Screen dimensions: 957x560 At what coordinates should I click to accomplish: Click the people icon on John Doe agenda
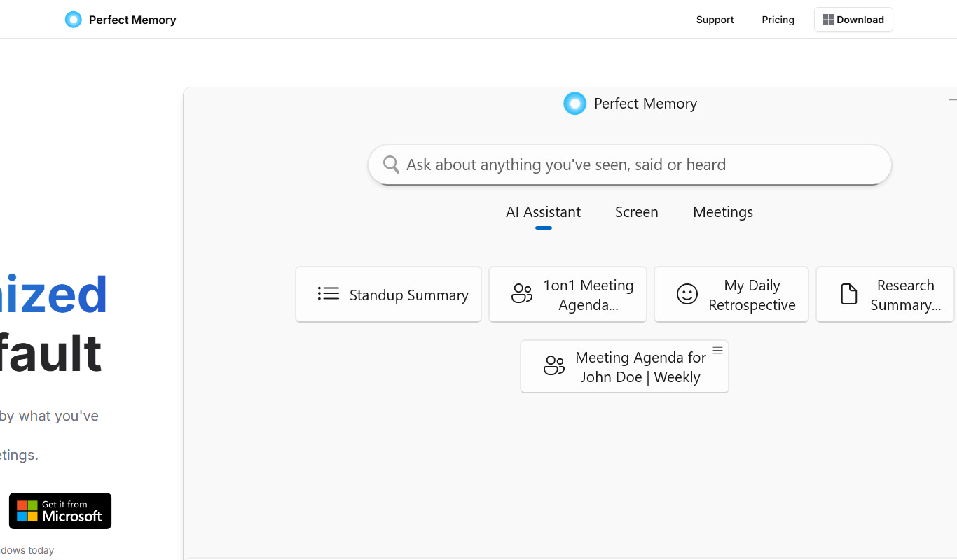click(554, 366)
